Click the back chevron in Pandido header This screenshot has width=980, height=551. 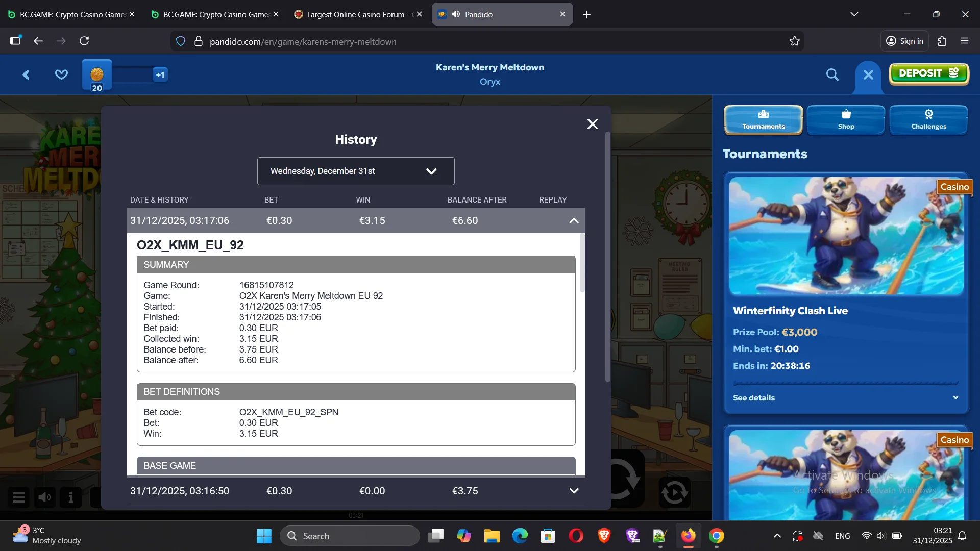[x=26, y=75]
